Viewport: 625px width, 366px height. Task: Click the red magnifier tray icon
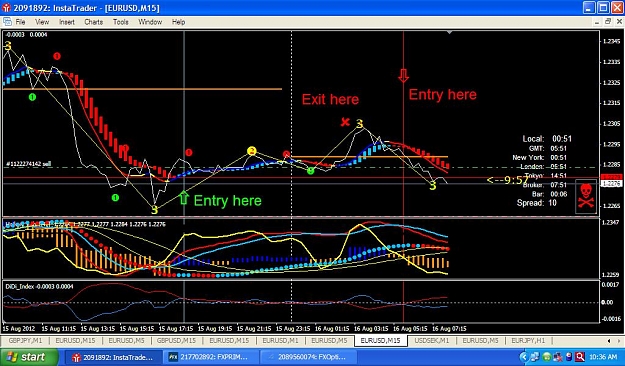580,357
